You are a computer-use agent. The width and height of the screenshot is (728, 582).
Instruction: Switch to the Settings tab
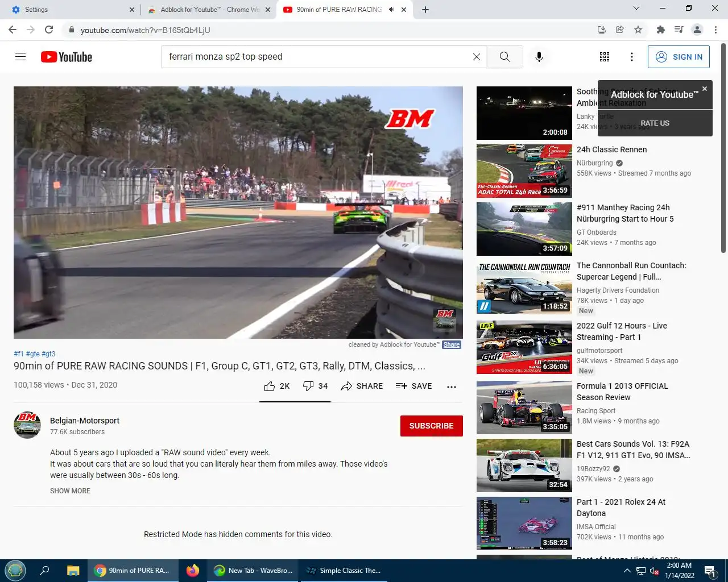71,10
